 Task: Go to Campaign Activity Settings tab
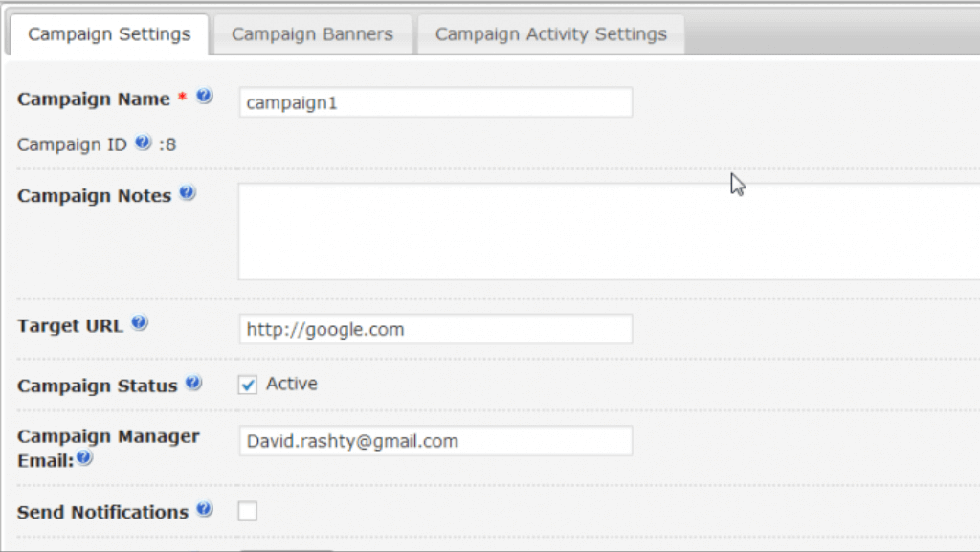(550, 34)
